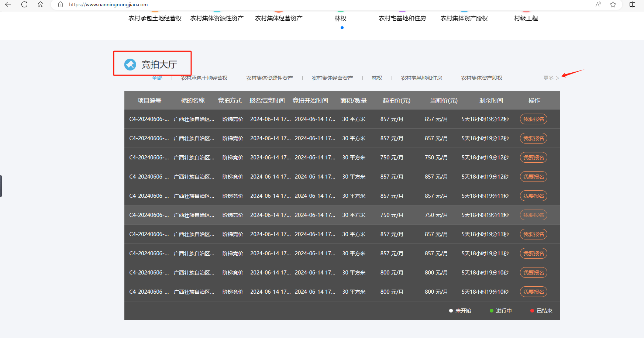644x342 pixels.
Task: Open read aloud icon in address bar
Action: pyautogui.click(x=598, y=4)
